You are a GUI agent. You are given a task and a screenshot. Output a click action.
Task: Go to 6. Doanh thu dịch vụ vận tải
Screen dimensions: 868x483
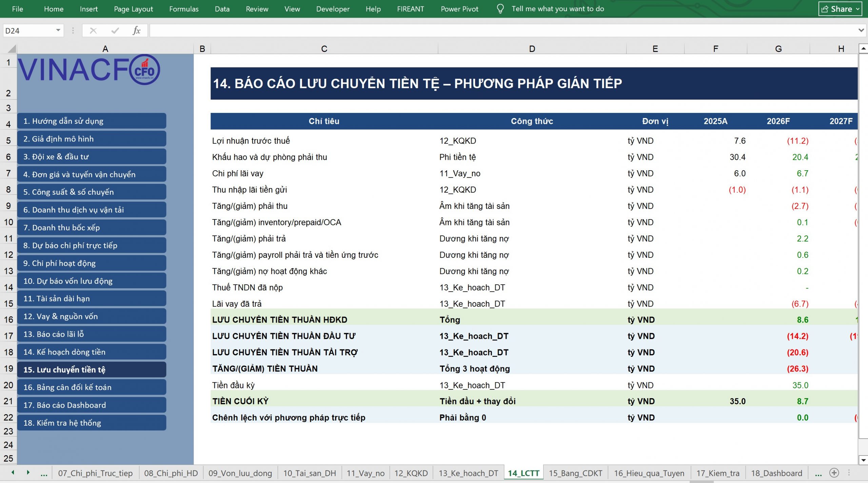click(x=92, y=210)
